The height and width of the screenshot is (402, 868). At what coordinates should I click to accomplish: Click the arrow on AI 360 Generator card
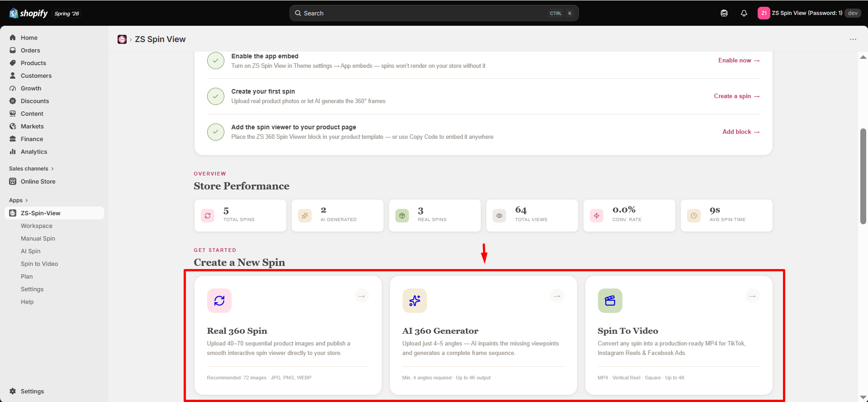(x=557, y=296)
